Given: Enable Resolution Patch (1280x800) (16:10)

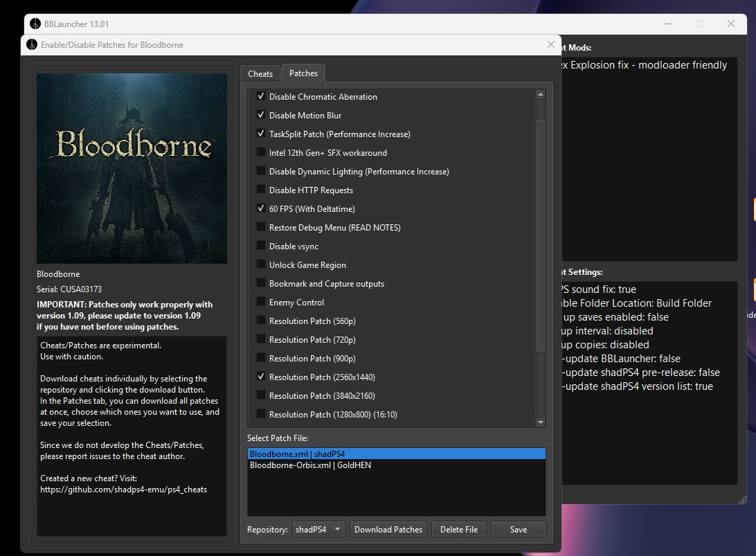Looking at the screenshot, I should pyautogui.click(x=261, y=414).
